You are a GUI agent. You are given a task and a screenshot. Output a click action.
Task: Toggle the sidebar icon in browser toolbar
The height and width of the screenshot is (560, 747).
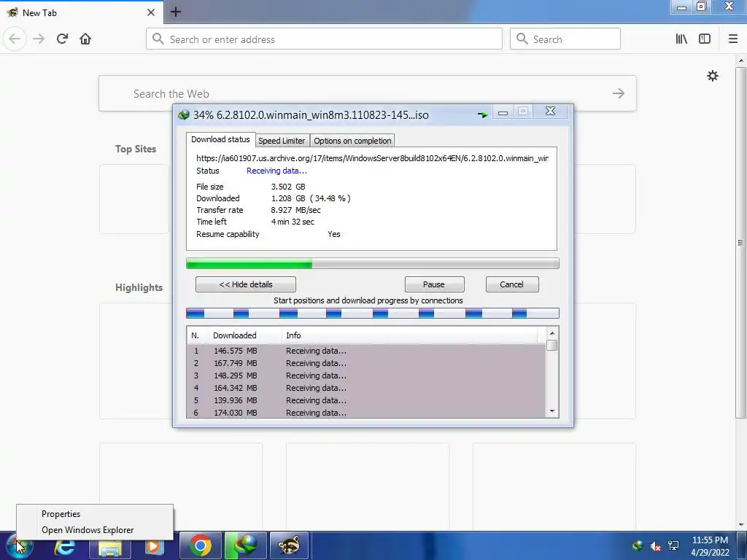pyautogui.click(x=705, y=39)
